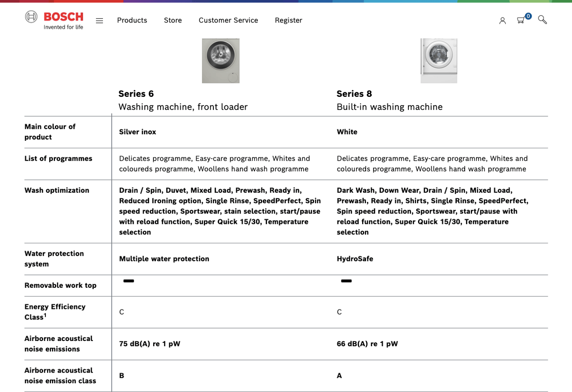Click the Series 8 built-in washer photo

pyautogui.click(x=439, y=60)
